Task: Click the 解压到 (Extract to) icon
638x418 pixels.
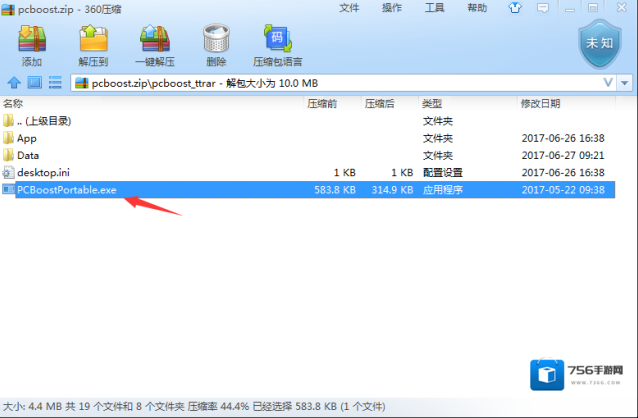Action: tap(94, 44)
